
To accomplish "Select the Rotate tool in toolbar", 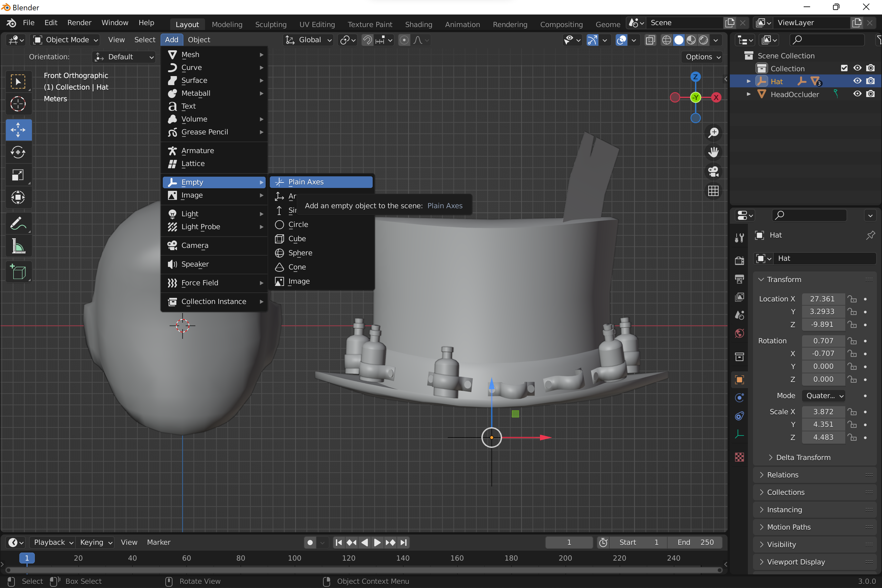I will point(18,152).
